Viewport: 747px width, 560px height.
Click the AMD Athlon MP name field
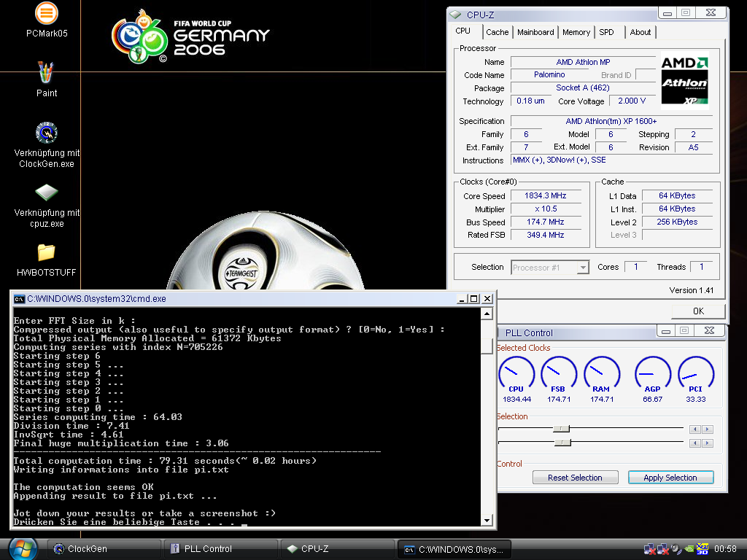(x=583, y=62)
